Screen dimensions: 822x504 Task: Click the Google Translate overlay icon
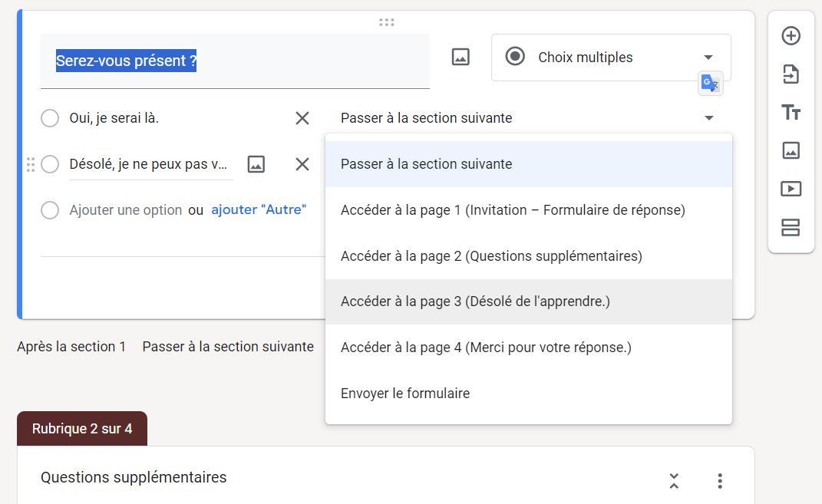pos(711,83)
